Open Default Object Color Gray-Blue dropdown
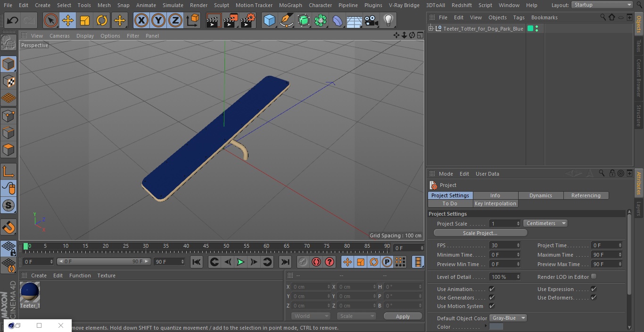This screenshot has width=644, height=332. (508, 318)
